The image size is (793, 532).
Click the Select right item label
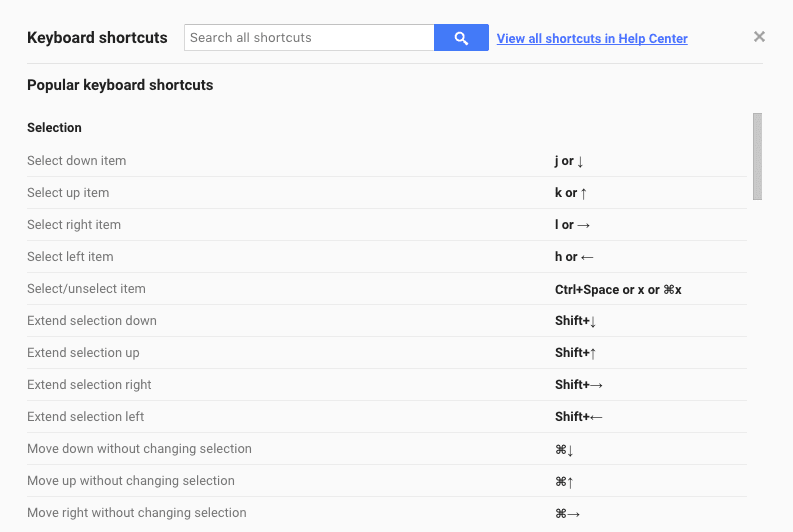tap(74, 225)
